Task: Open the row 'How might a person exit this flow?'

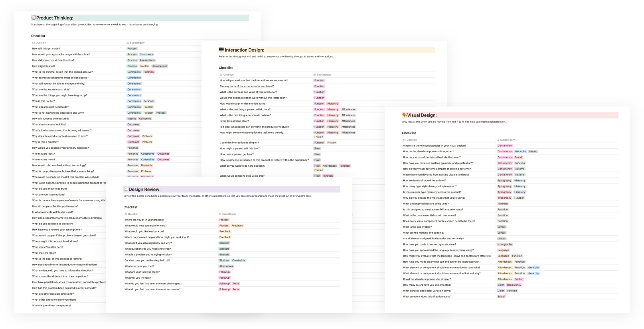Action: (240, 149)
